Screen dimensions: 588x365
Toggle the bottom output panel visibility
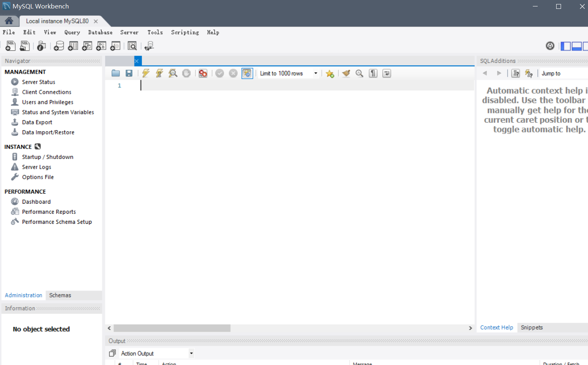coord(577,46)
